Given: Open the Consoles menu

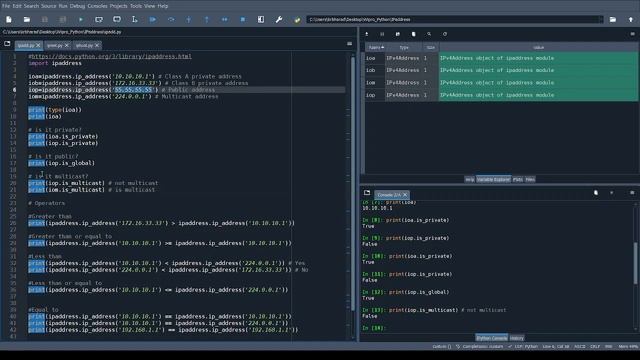Looking at the screenshot, I should coord(98,6).
